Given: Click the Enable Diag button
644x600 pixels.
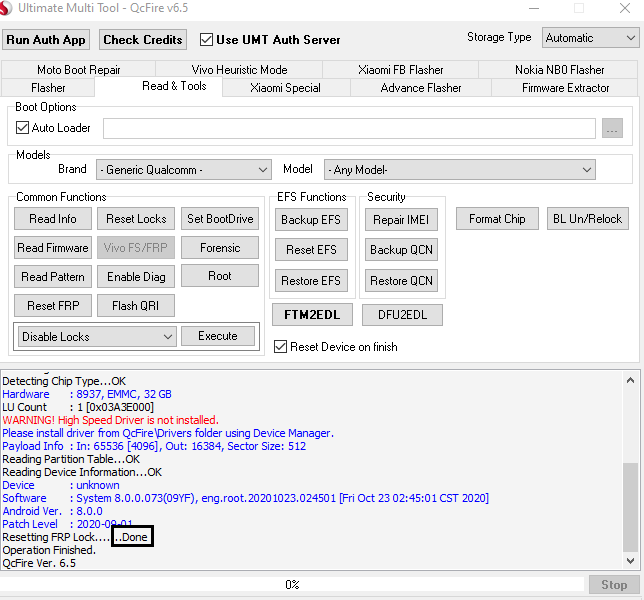Looking at the screenshot, I should click(x=136, y=277).
